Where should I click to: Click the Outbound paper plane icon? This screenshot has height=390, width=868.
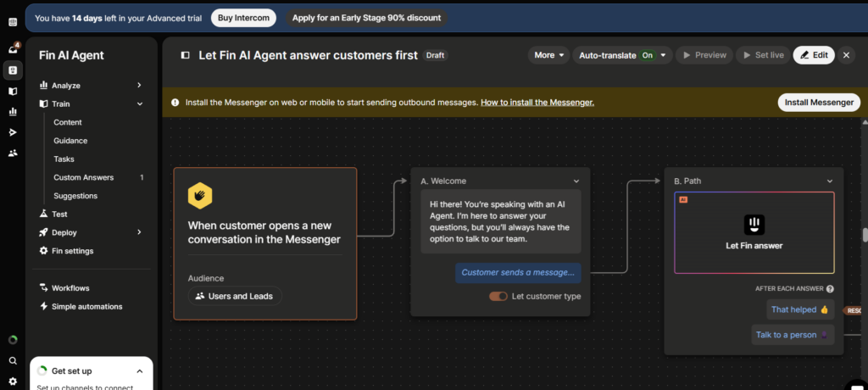13,132
